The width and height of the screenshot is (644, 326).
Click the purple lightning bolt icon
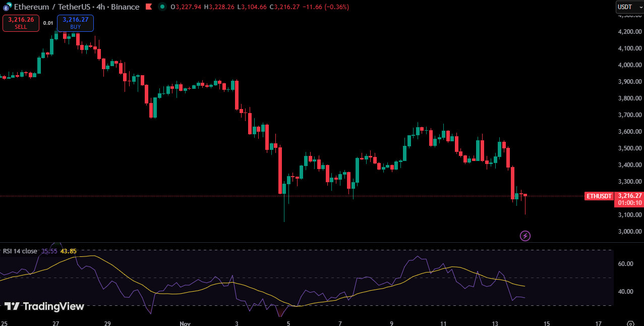[525, 236]
